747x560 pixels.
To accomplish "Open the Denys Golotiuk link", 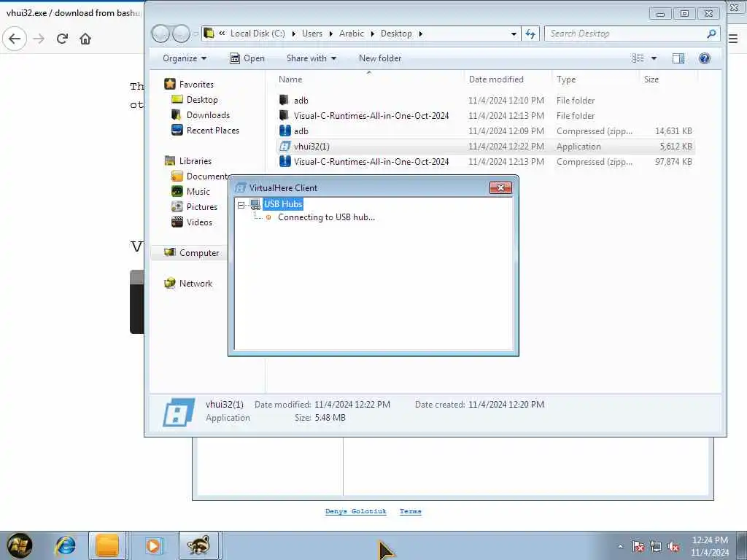I will coord(355,511).
